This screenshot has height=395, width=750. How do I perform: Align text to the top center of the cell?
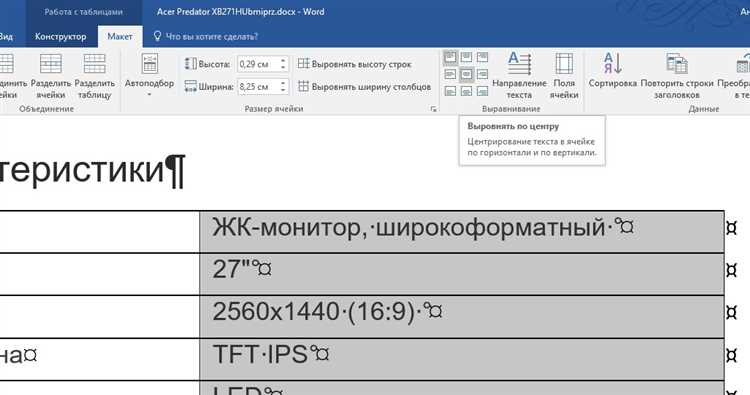[466, 58]
